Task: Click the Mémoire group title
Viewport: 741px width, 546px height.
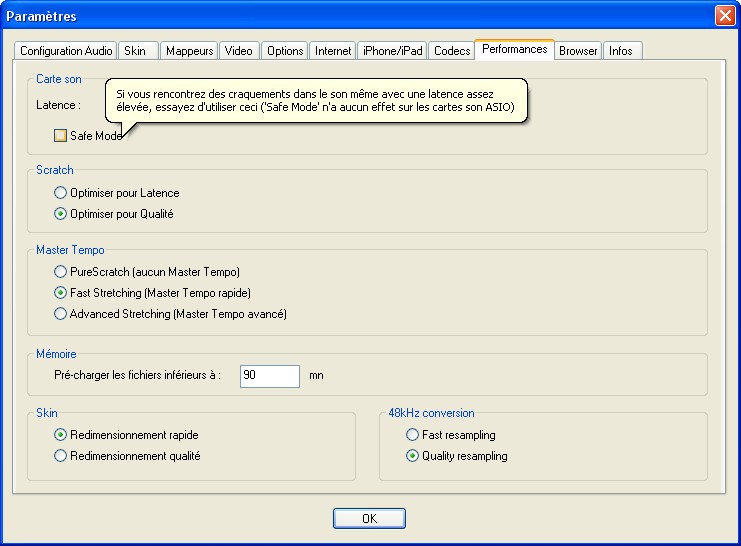Action: coord(56,354)
